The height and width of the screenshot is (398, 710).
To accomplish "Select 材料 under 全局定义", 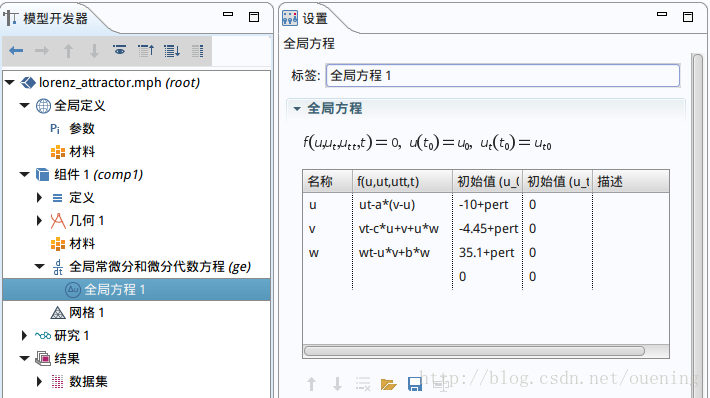I will 82,152.
